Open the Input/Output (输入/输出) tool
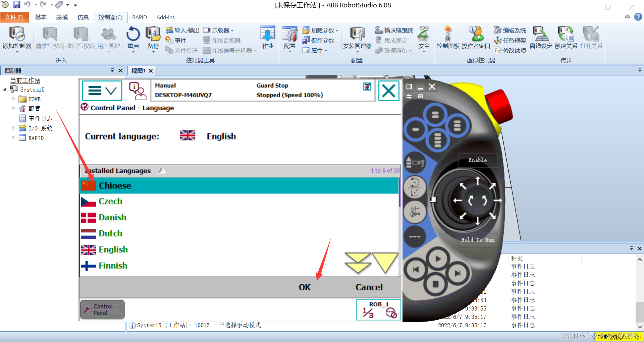The image size is (644, 342). pyautogui.click(x=182, y=31)
